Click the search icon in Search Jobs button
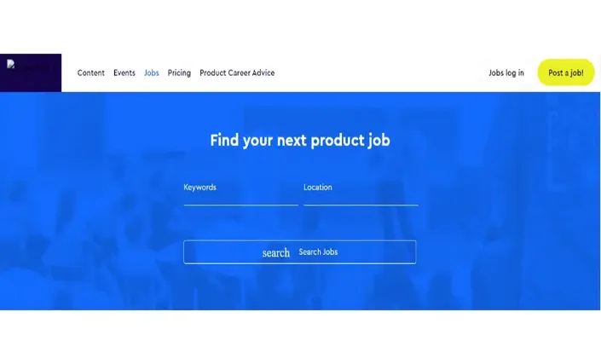Screen dimensions: 601x364 (x=276, y=253)
